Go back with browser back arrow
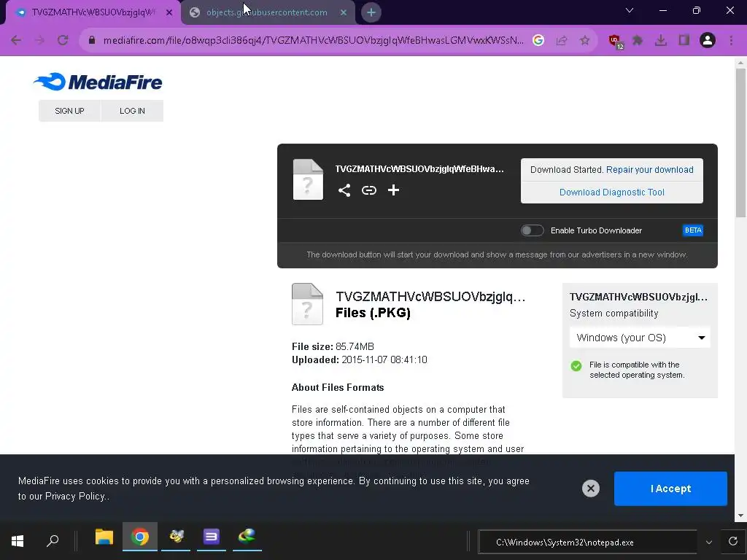Viewport: 747px width, 560px height. click(x=16, y=41)
